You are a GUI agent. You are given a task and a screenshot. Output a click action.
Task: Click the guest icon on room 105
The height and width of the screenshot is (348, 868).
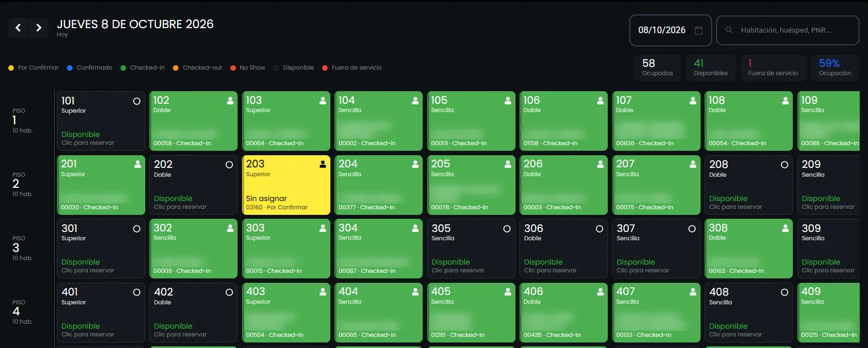tap(508, 101)
